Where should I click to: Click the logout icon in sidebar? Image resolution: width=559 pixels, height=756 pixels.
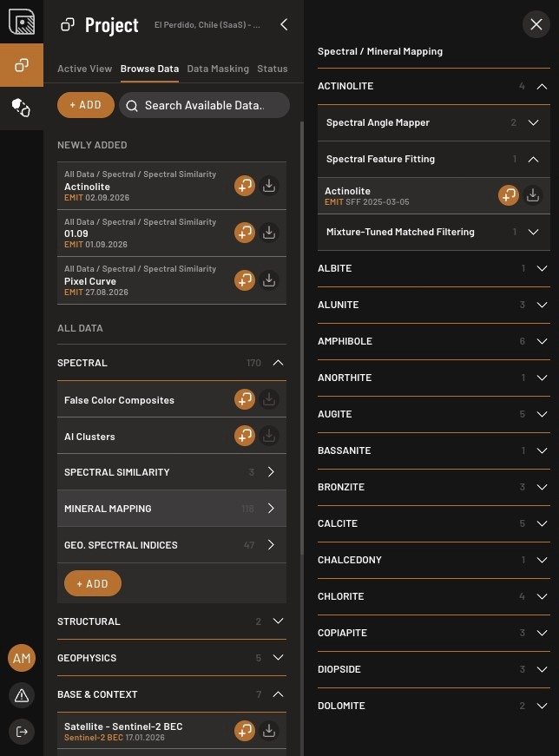tap(22, 732)
